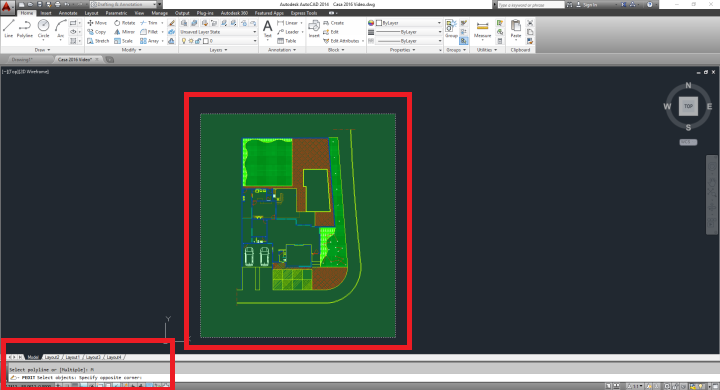Open the Annotate ribbon tab
Viewport: 720px width, 390px height.
(x=68, y=13)
